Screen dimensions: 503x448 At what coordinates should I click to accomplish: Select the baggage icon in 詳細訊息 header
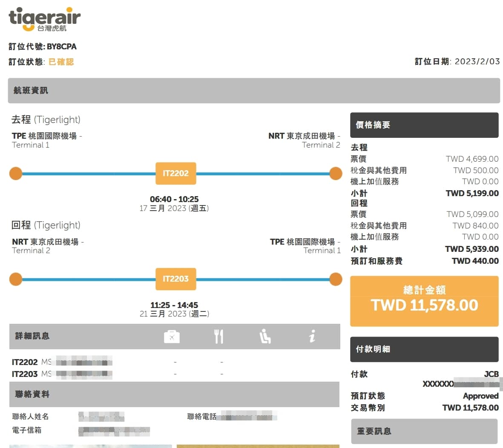click(x=172, y=337)
